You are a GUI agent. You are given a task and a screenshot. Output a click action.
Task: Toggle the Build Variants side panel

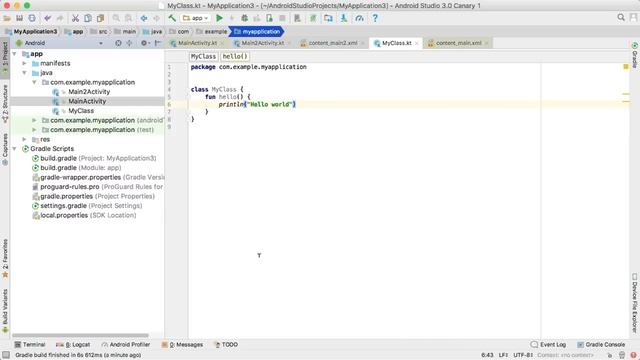tap(5, 310)
